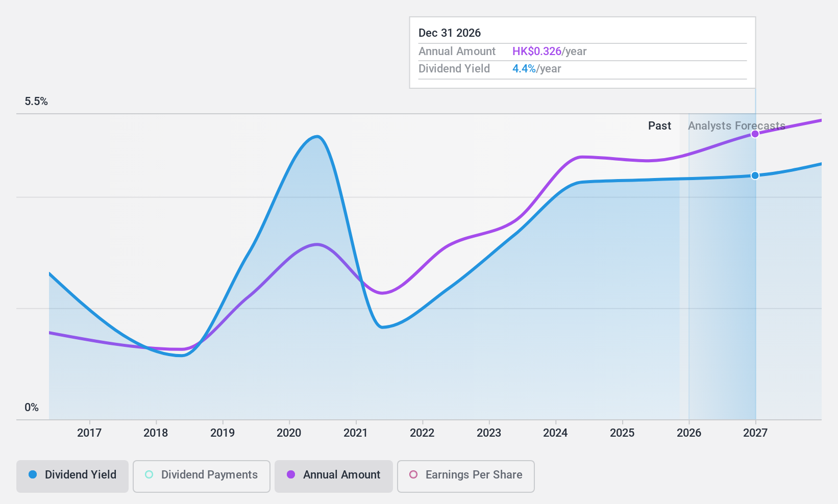
Task: Click the teal Dividend Payments legend dot
Action: coord(149,474)
